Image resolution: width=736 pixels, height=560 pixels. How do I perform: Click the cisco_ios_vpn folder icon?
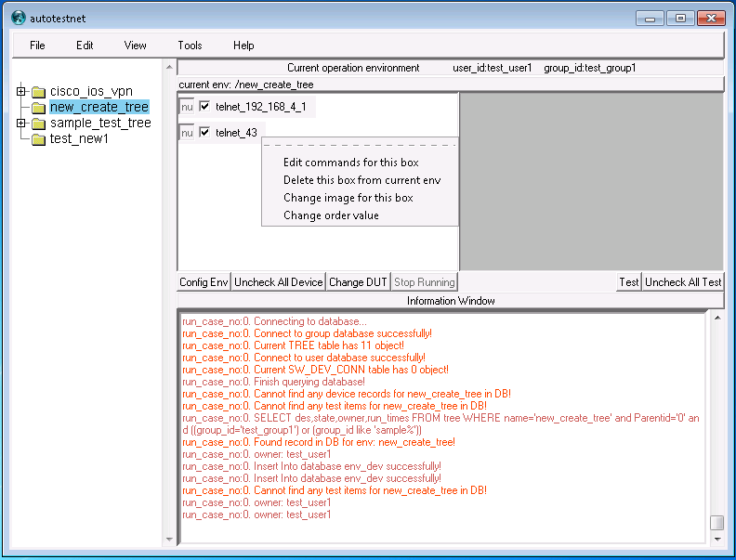tap(38, 92)
